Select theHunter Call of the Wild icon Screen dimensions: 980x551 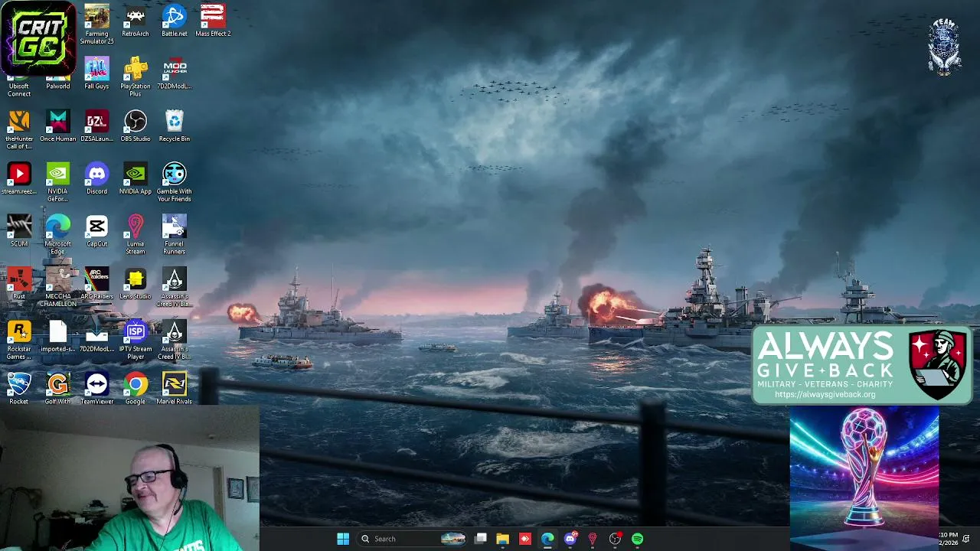19,129
